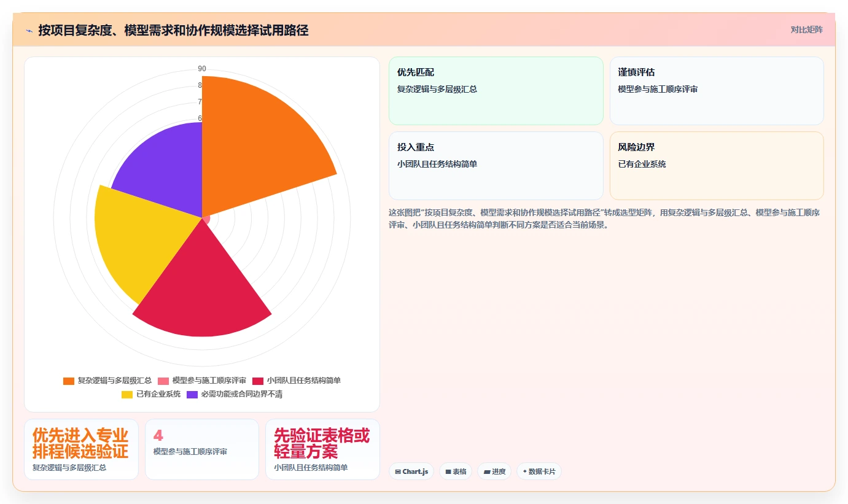Click the tiny pink slice at chart center
848x504 pixels.
click(x=206, y=219)
